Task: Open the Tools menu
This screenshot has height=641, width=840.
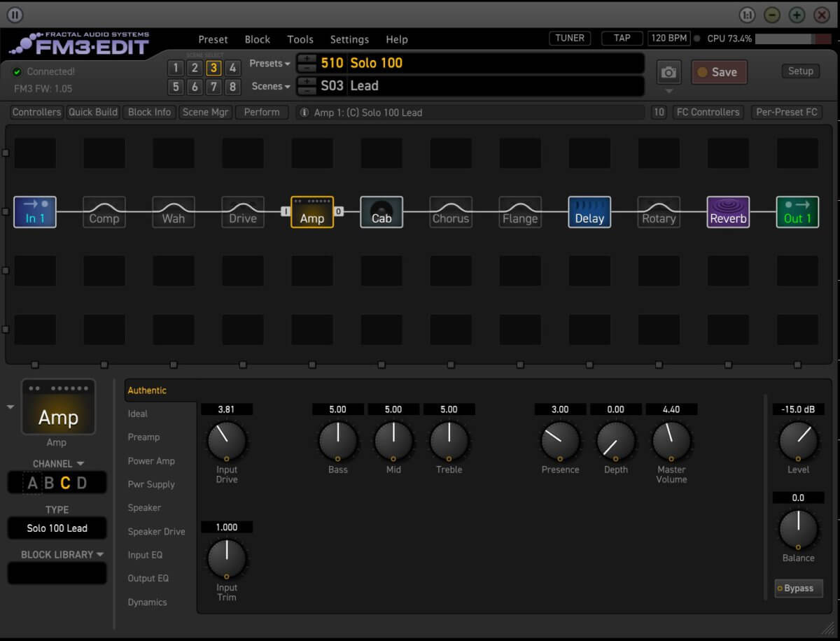Action: (300, 39)
